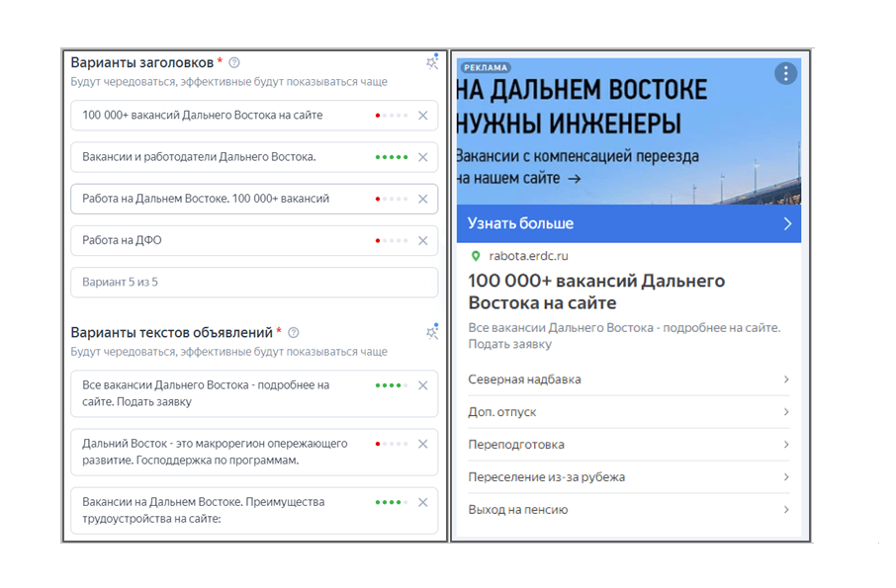
Task: Click ad description 'Все вакансии Дальнего Востока - подробнее на сайте. Подать заявку'
Action: click(625, 336)
